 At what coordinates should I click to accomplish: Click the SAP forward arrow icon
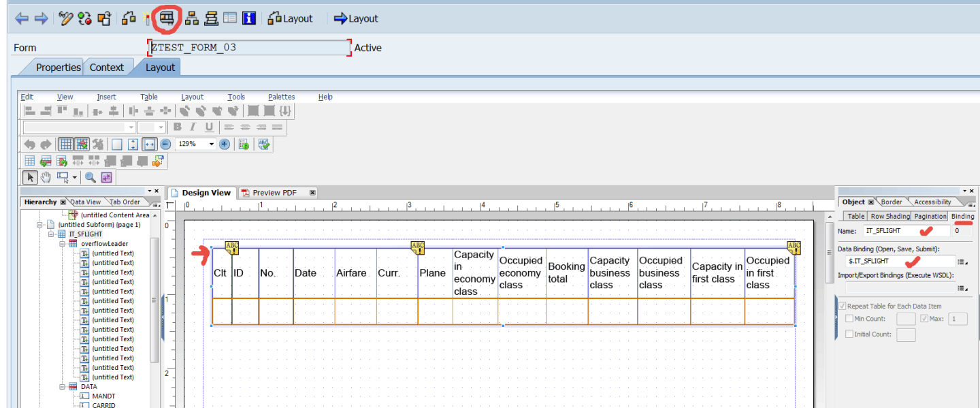(41, 18)
